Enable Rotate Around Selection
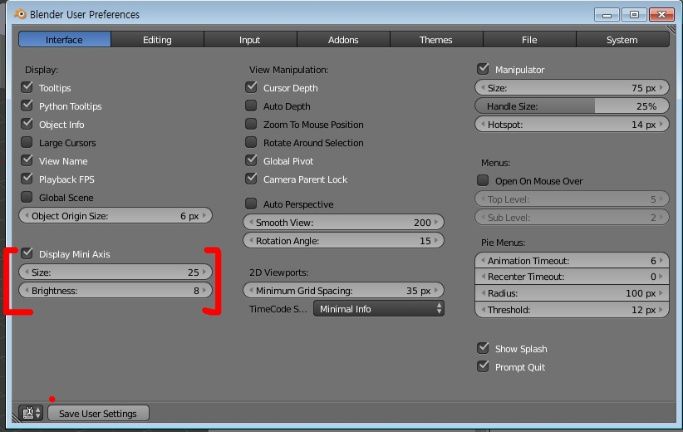Screen dimensions: 683x432 click(251, 142)
